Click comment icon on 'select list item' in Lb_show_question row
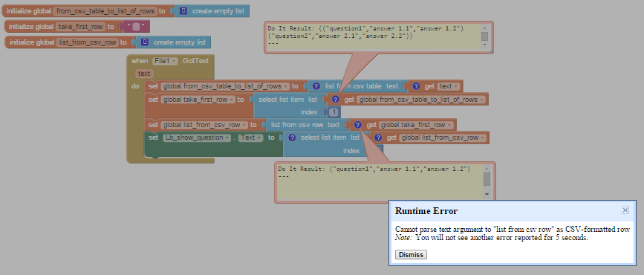The image size is (644, 275). [x=292, y=137]
